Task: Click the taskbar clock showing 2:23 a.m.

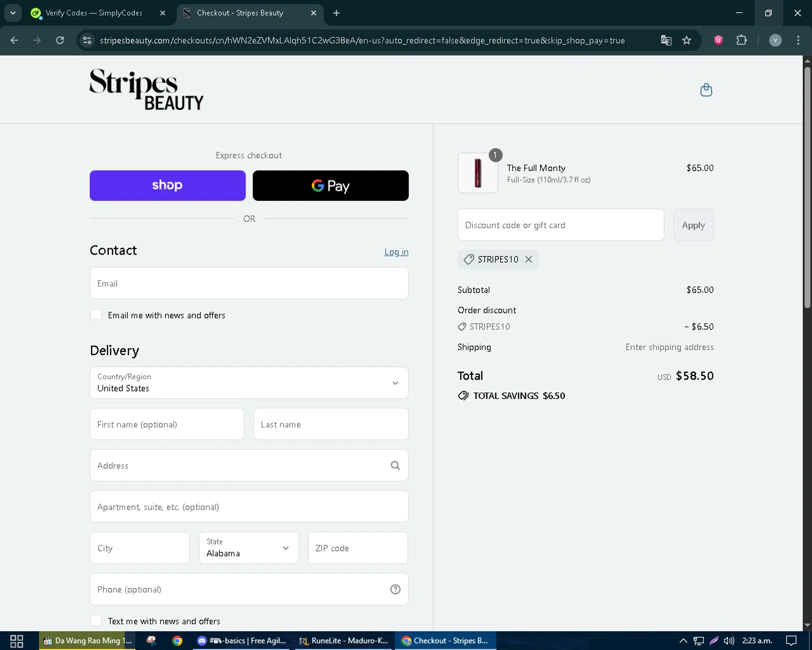Action: click(x=757, y=641)
